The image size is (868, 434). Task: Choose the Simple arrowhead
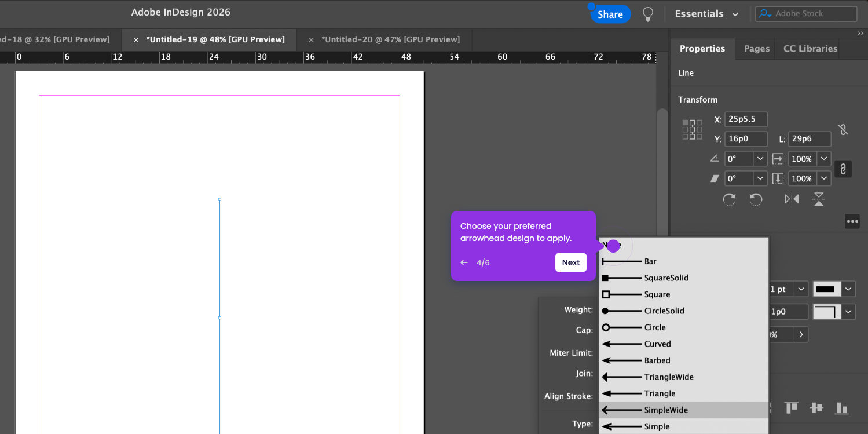pyautogui.click(x=683, y=426)
